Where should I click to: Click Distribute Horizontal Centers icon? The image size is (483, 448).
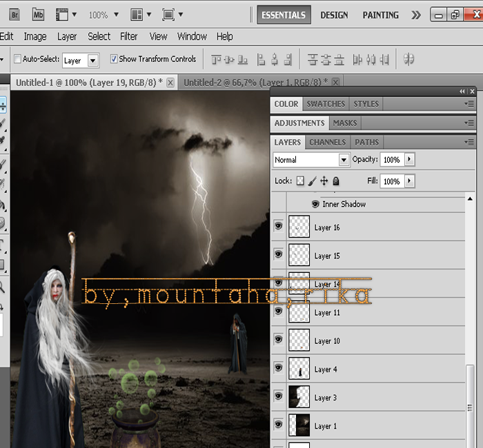pyautogui.click(x=371, y=59)
